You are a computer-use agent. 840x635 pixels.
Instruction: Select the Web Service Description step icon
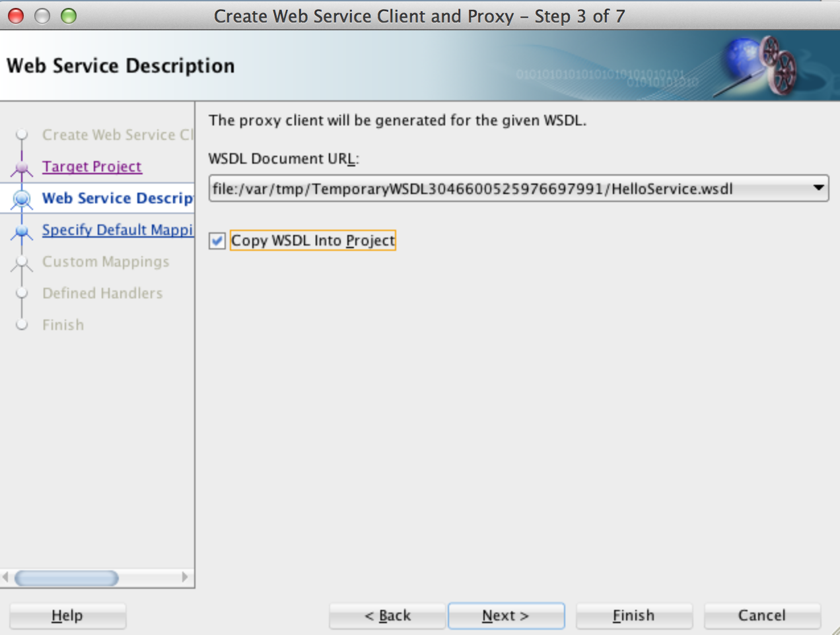pyautogui.click(x=22, y=198)
